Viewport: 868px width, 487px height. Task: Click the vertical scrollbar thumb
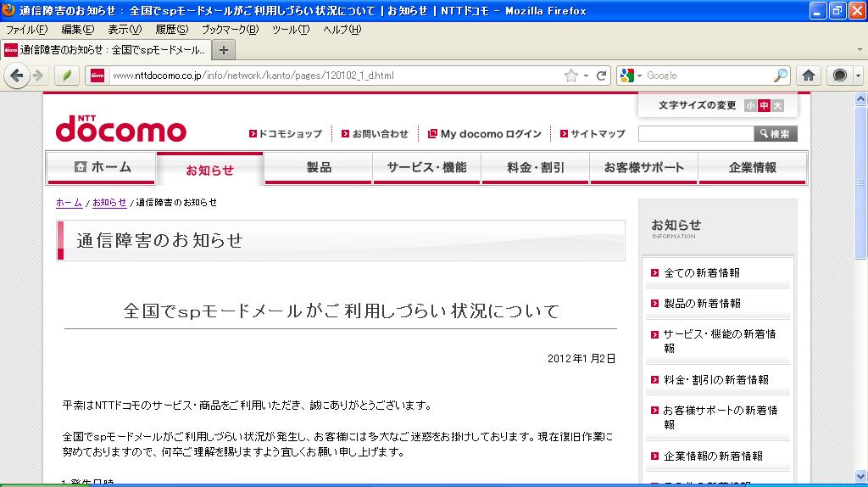click(x=860, y=182)
